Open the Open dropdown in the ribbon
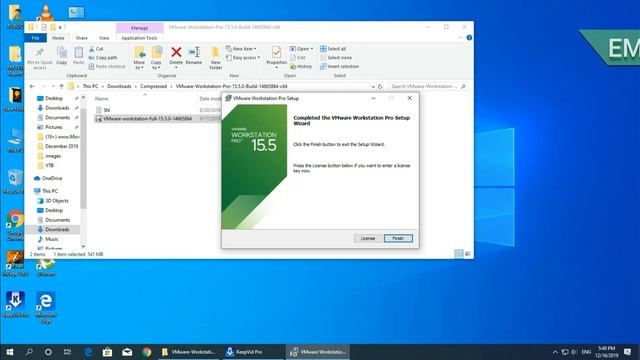The image size is (640, 360). click(301, 49)
